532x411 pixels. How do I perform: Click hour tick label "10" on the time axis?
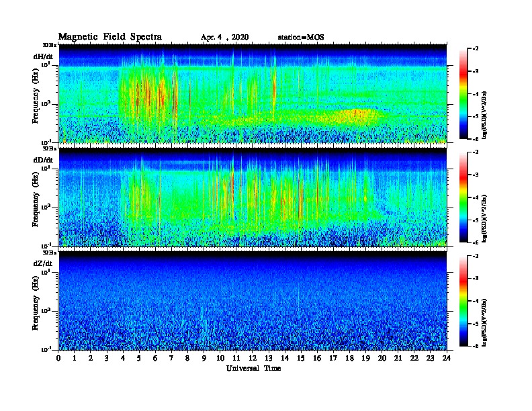coord(220,358)
